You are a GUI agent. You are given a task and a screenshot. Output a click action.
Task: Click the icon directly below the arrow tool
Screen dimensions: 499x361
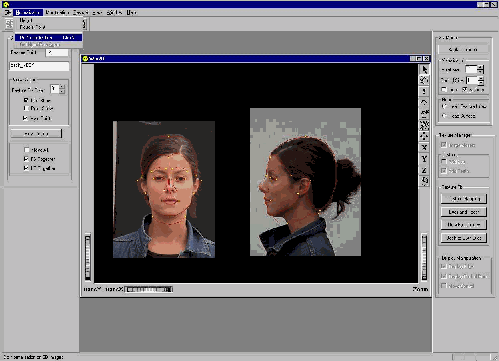424,80
